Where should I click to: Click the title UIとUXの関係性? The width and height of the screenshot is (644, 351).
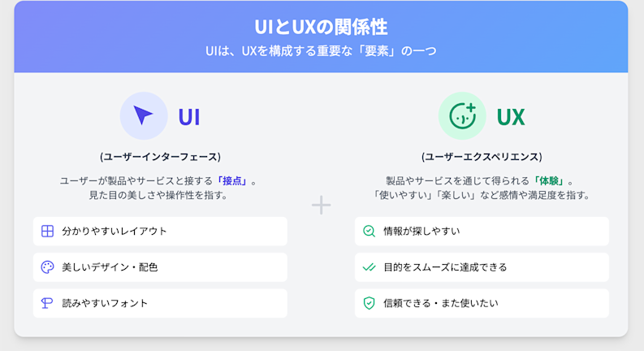tap(321, 27)
